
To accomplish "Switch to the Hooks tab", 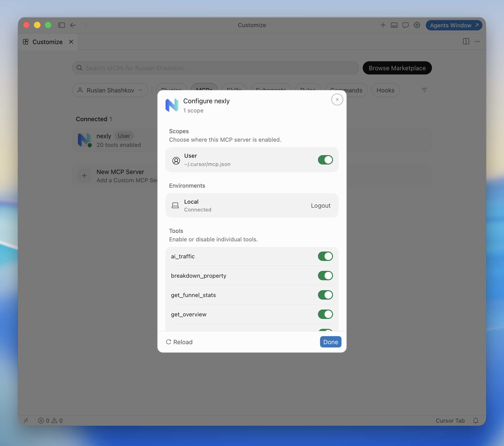I will (385, 90).
